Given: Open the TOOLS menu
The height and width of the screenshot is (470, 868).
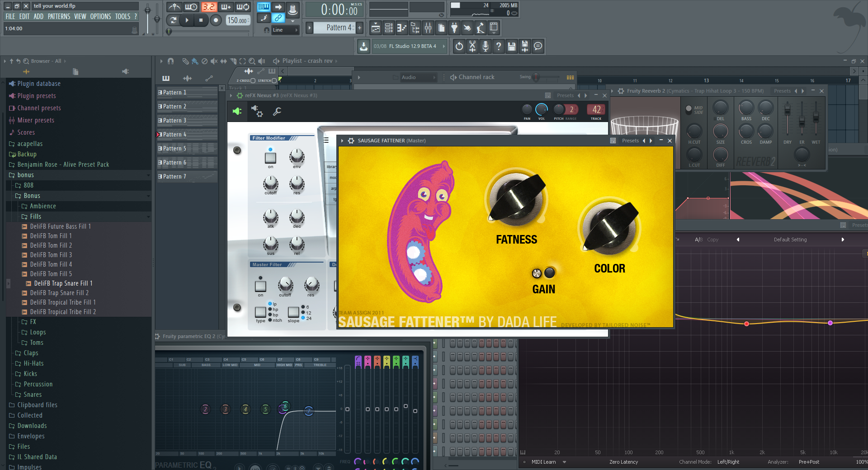Looking at the screenshot, I should click(123, 17).
